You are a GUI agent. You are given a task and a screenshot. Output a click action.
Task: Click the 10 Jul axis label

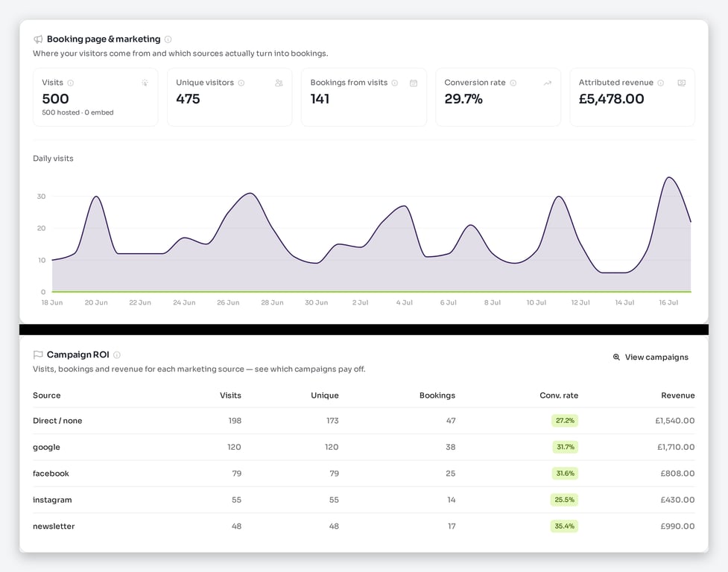[536, 302]
